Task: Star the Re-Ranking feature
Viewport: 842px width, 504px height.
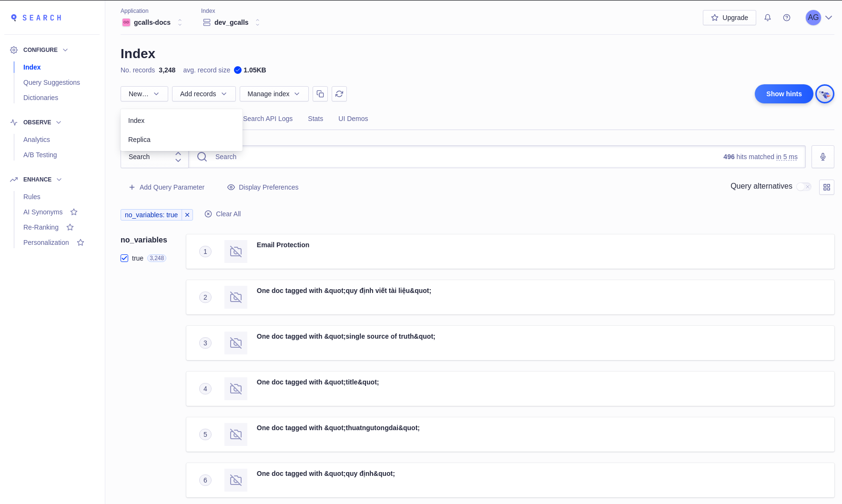Action: [x=70, y=227]
